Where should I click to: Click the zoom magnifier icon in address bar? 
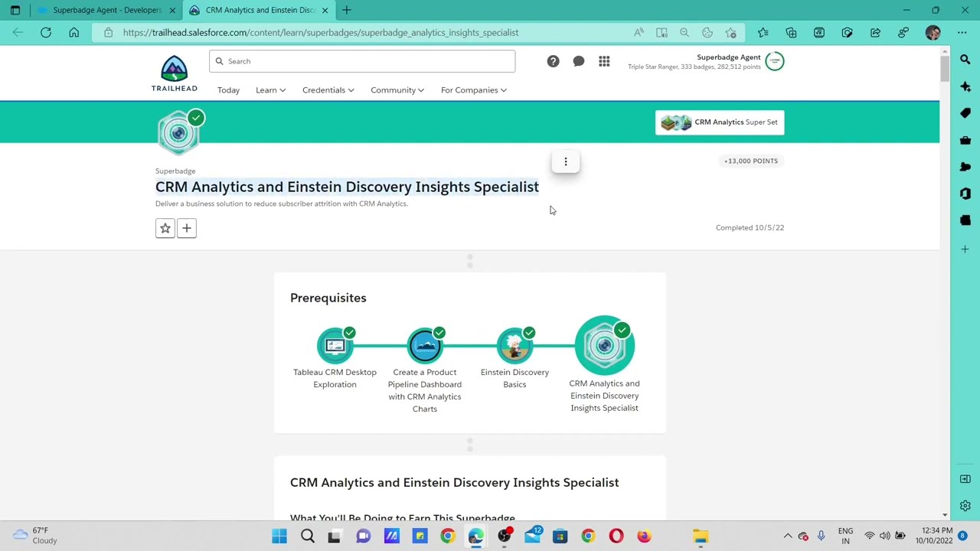tap(684, 32)
